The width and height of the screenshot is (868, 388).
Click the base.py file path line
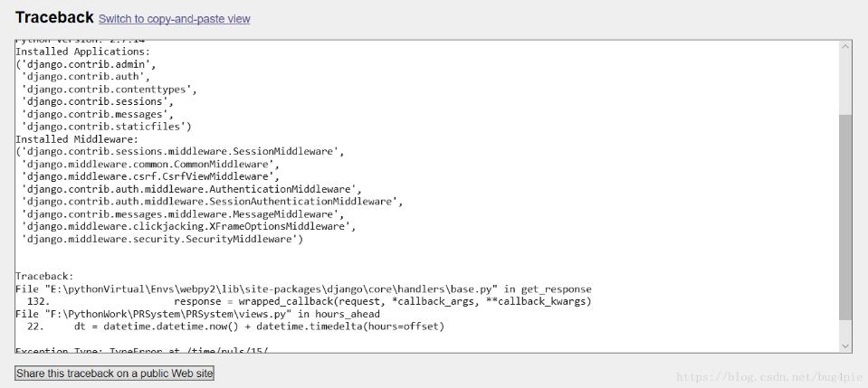(x=303, y=289)
